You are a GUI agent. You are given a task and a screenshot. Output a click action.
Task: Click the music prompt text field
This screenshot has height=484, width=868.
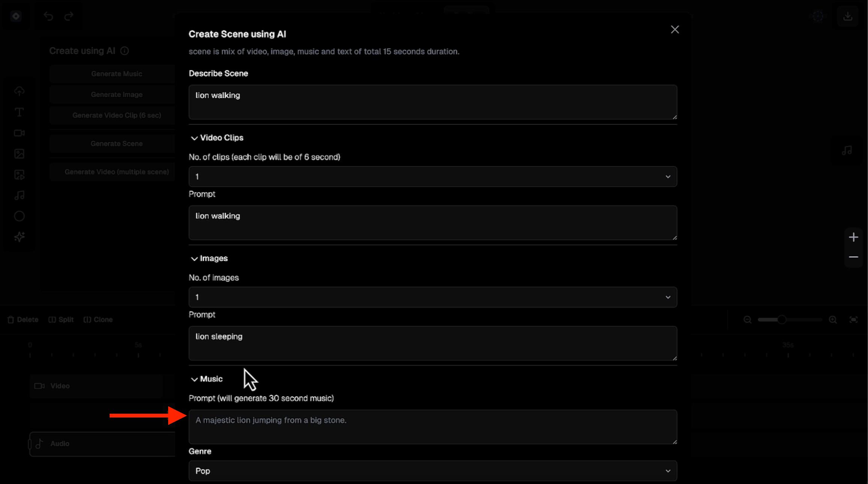[432, 427]
